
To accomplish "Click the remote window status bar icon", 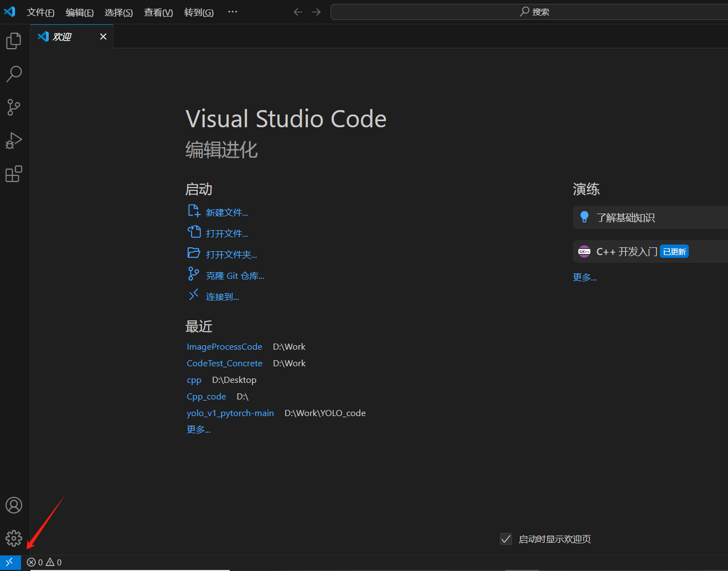I will tap(10, 562).
